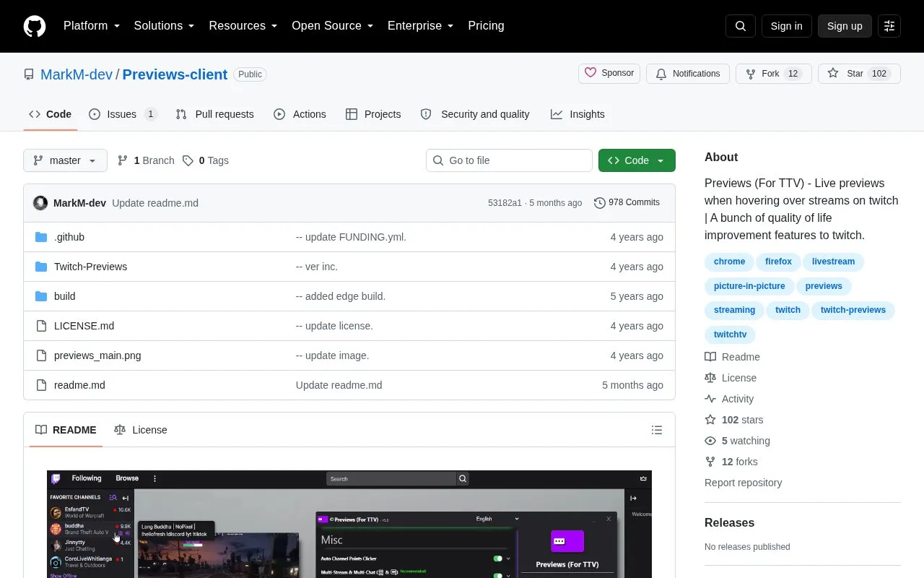Open the commit history clock icon
This screenshot has height=578, width=924.
(599, 203)
